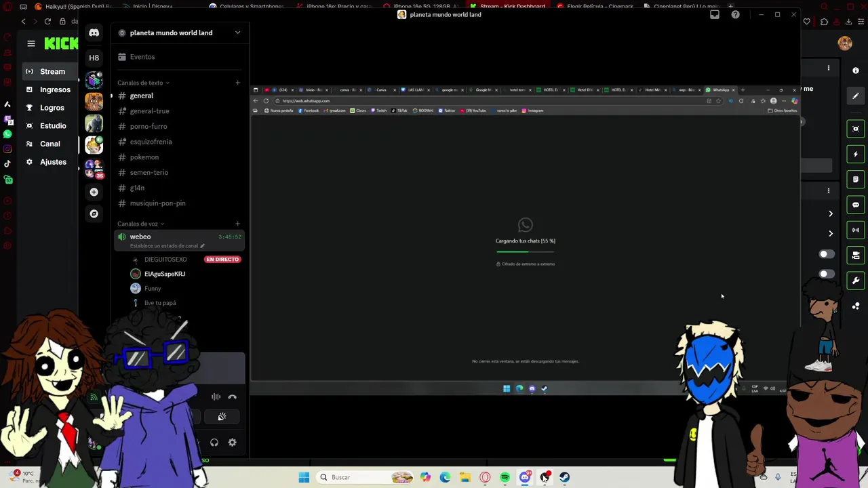The image size is (868, 488).
Task: Open Instagram from the browser left sidebar
Action: click(x=7, y=149)
